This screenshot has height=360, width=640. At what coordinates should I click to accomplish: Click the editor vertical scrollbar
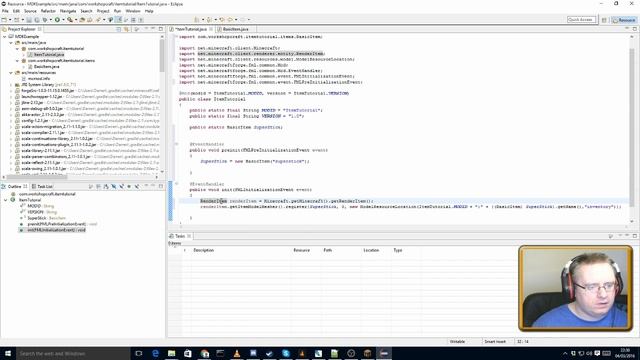click(x=632, y=129)
